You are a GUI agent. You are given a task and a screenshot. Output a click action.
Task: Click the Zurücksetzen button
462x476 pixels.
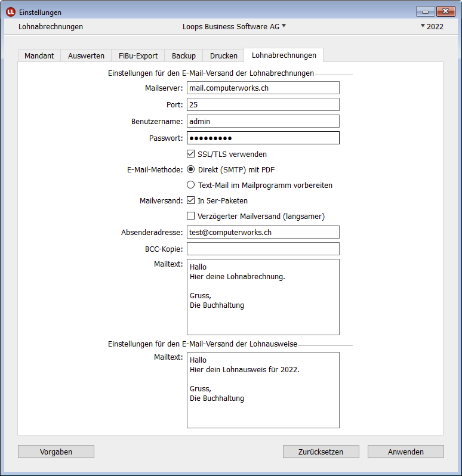tap(321, 452)
